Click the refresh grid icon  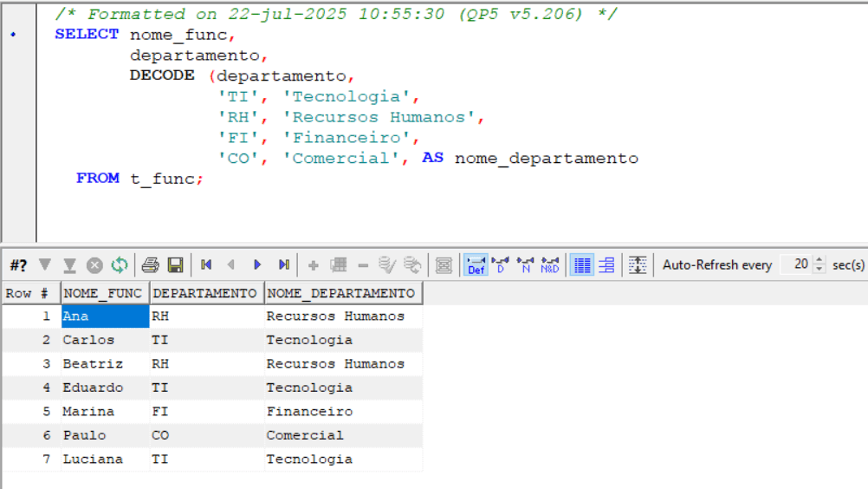(x=120, y=265)
